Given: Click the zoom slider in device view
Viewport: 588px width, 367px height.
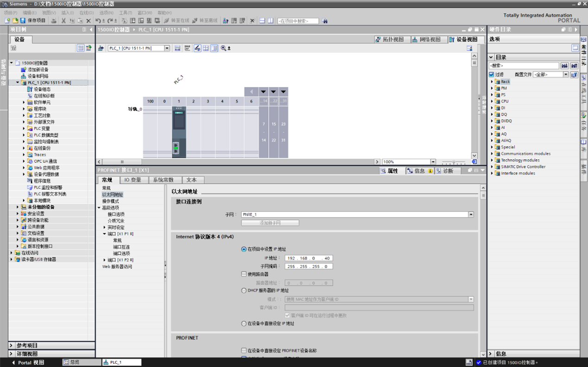Looking at the screenshot, I should [453, 162].
